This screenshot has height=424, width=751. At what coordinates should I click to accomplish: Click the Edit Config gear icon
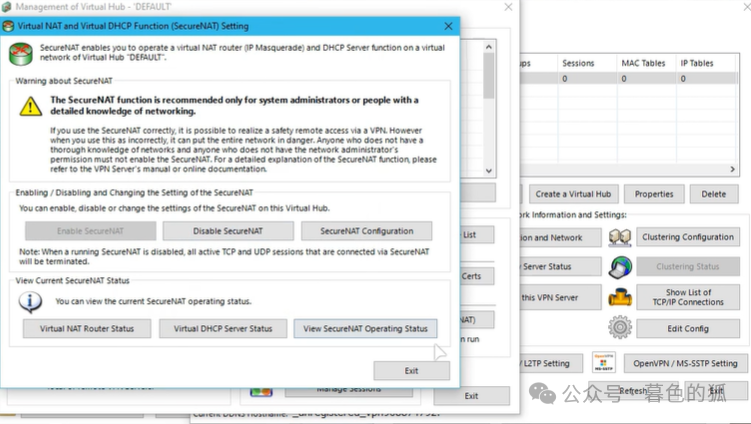pyautogui.click(x=620, y=327)
